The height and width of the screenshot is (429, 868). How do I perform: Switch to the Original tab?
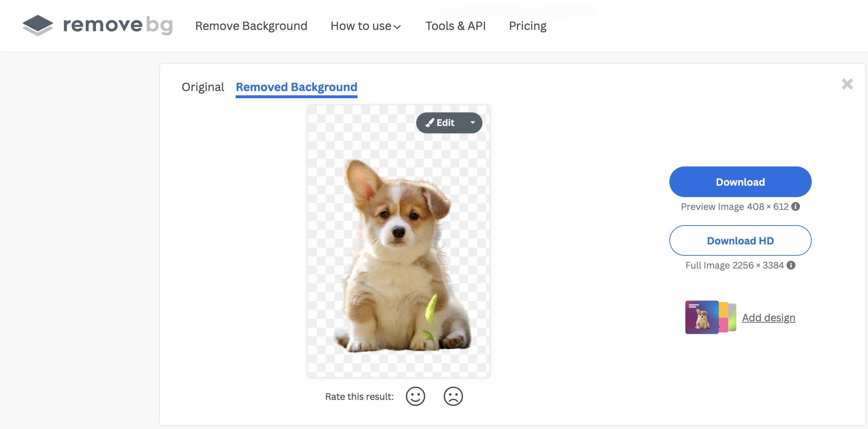[x=203, y=87]
